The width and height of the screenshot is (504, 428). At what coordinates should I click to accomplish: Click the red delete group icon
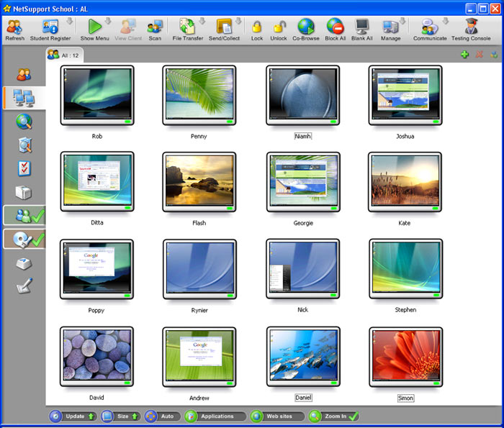point(480,54)
